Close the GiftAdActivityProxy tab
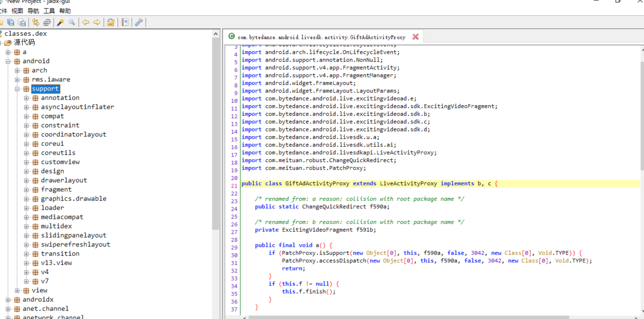The width and height of the screenshot is (644, 319). [x=416, y=37]
